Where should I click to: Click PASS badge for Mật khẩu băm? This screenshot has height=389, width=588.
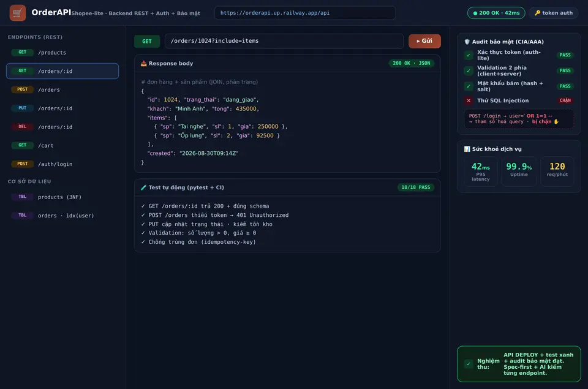tap(565, 86)
